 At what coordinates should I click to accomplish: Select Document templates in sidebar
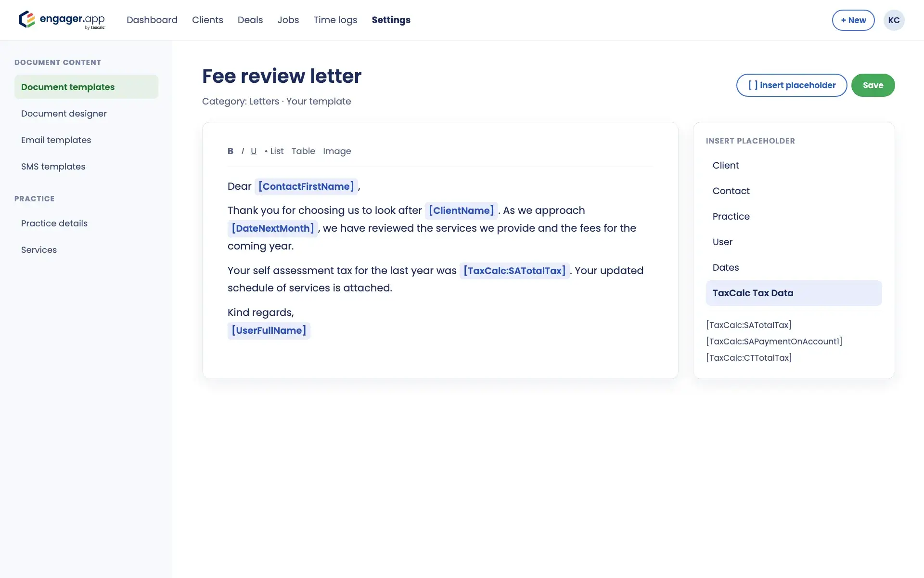[x=86, y=87]
